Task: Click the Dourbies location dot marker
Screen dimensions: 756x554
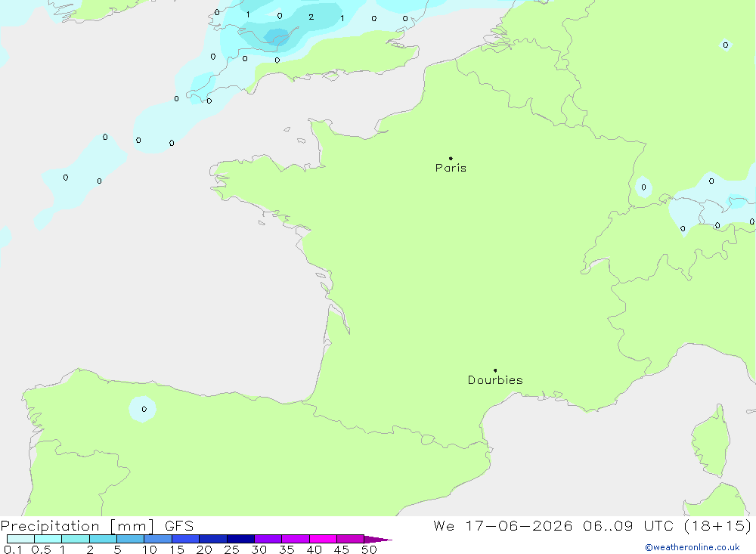Action: coord(495,370)
